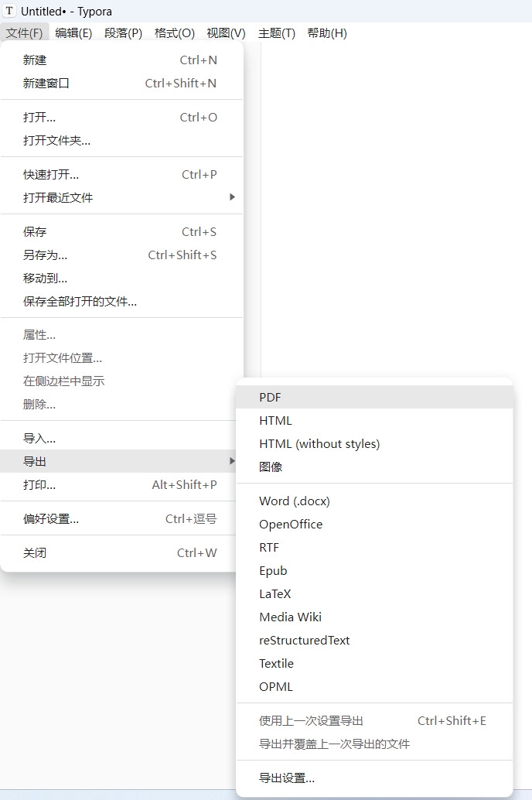Select 新建窗口 menu entry
The height and width of the screenshot is (800, 532).
pos(121,83)
